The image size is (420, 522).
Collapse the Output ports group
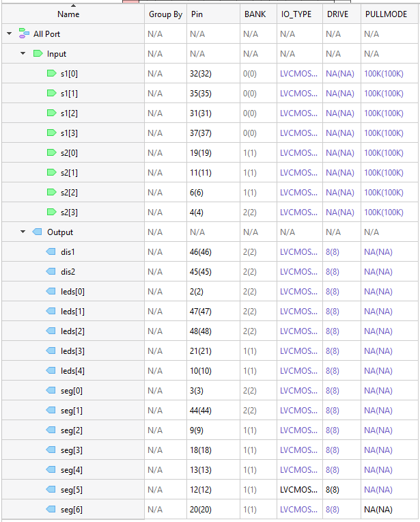point(23,232)
